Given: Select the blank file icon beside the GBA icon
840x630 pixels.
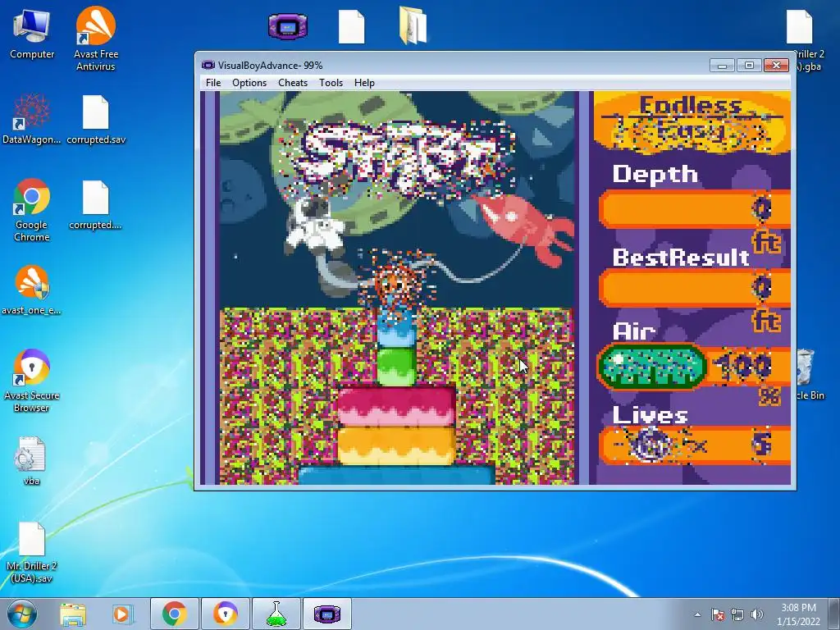Looking at the screenshot, I should pyautogui.click(x=351, y=27).
